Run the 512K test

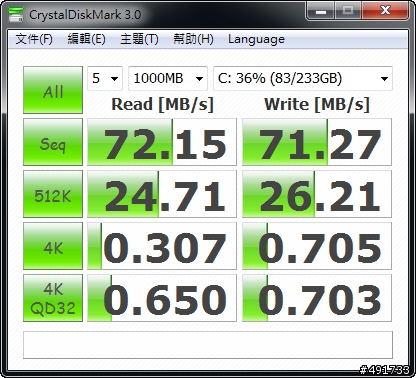pos(53,194)
